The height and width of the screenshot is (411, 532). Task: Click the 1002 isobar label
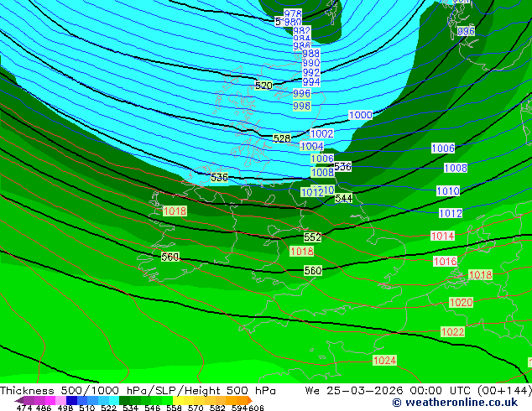(x=322, y=133)
